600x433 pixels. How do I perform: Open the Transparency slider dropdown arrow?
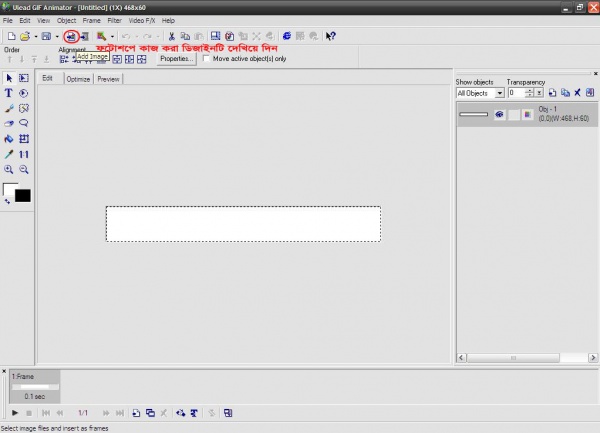click(x=540, y=93)
